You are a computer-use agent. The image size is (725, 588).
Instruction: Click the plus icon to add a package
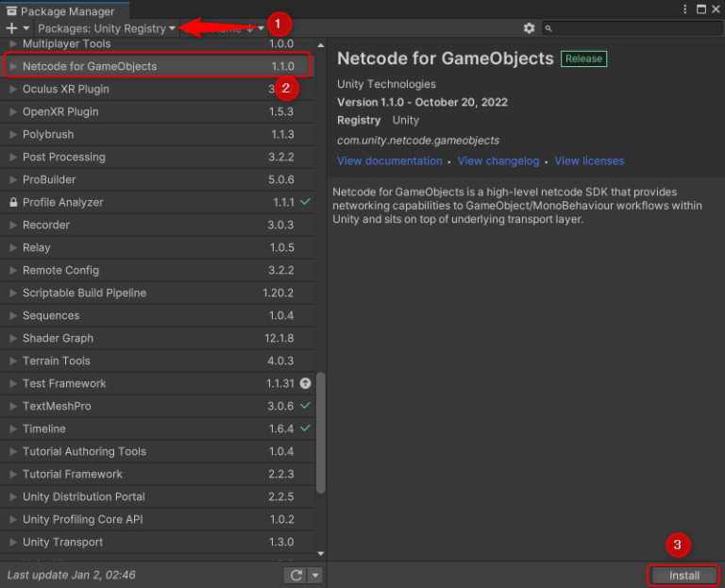pos(11,28)
